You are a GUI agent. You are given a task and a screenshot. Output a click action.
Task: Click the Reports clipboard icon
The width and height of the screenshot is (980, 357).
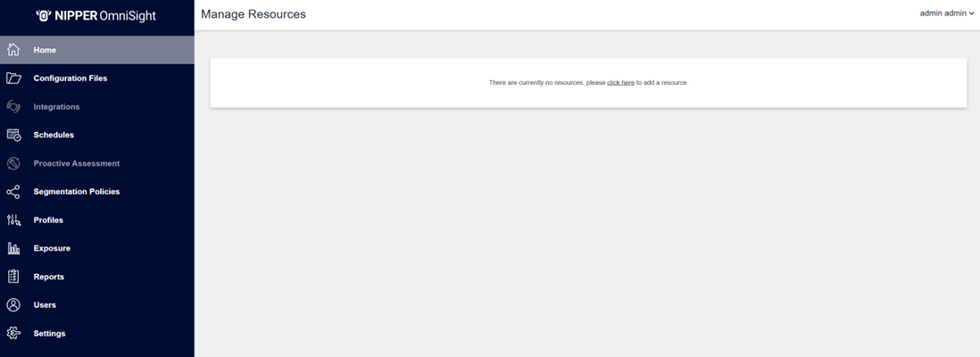click(13, 277)
